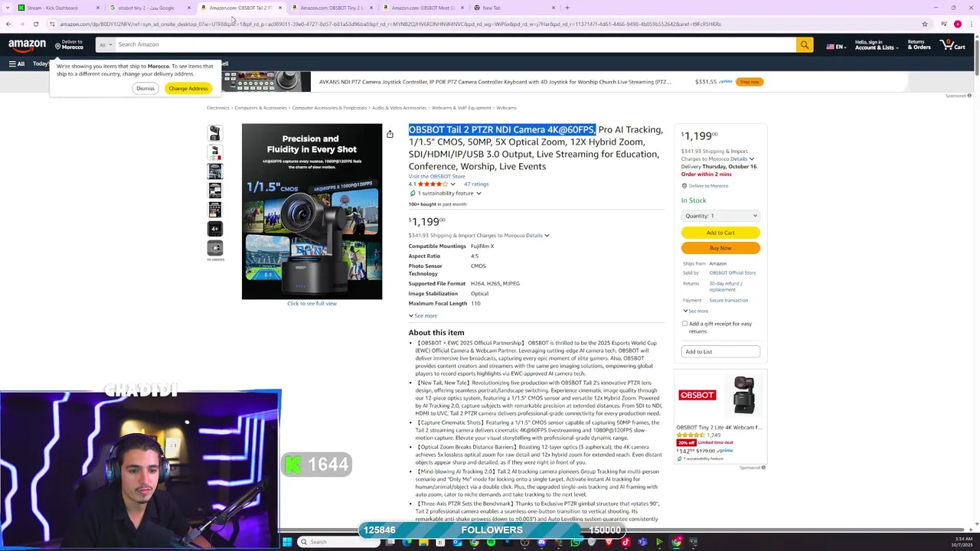Click the Webcams & VoIP Equipment breadcrumb
This screenshot has height=551, width=980.
pos(461,108)
